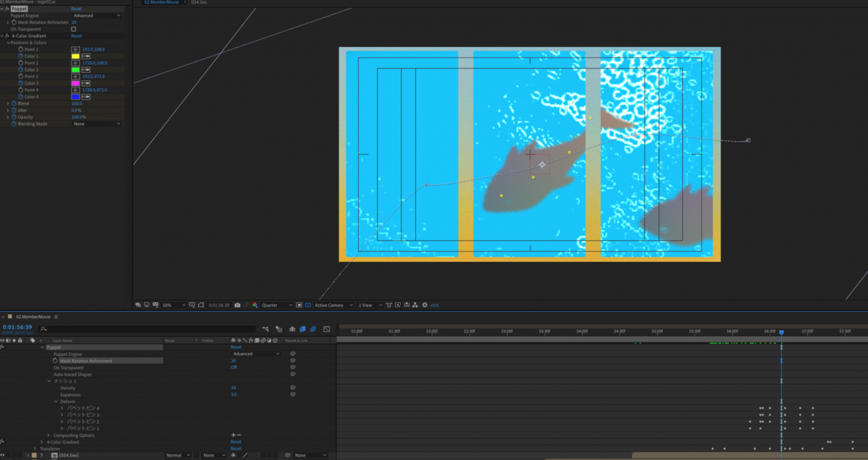Image resolution: width=868 pixels, height=460 pixels.
Task: Click the Point 4 crosshair picker icon
Action: 75,90
